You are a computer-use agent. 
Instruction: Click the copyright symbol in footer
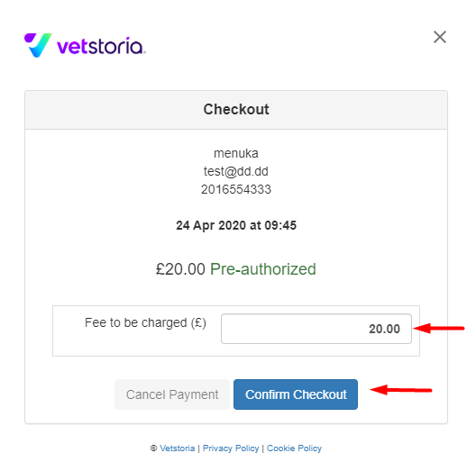(x=153, y=448)
